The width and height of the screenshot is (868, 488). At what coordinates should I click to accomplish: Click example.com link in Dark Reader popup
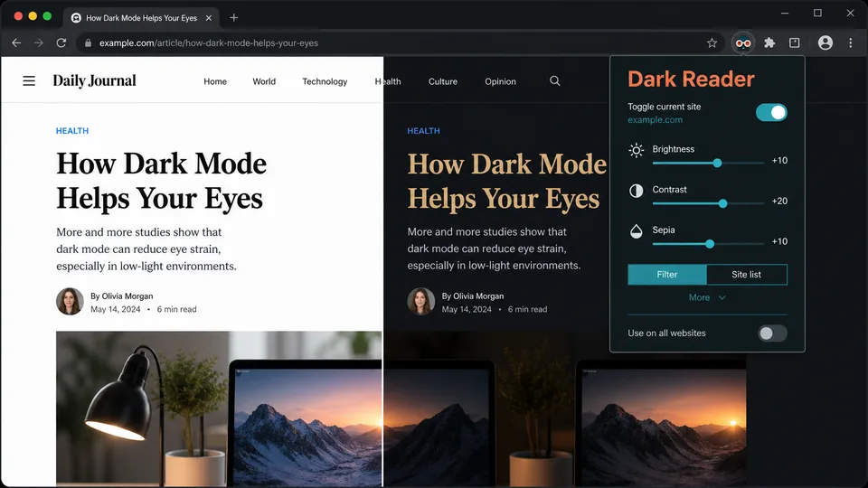pyautogui.click(x=655, y=119)
